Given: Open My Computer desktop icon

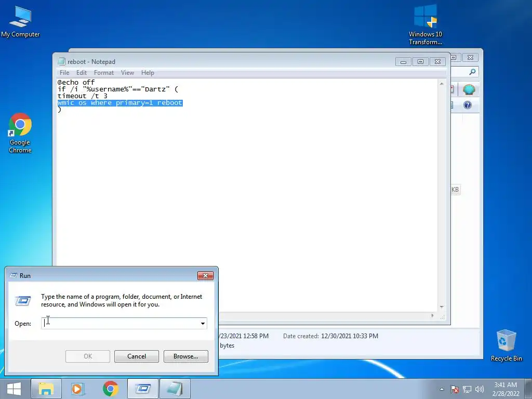Looking at the screenshot, I should point(20,21).
